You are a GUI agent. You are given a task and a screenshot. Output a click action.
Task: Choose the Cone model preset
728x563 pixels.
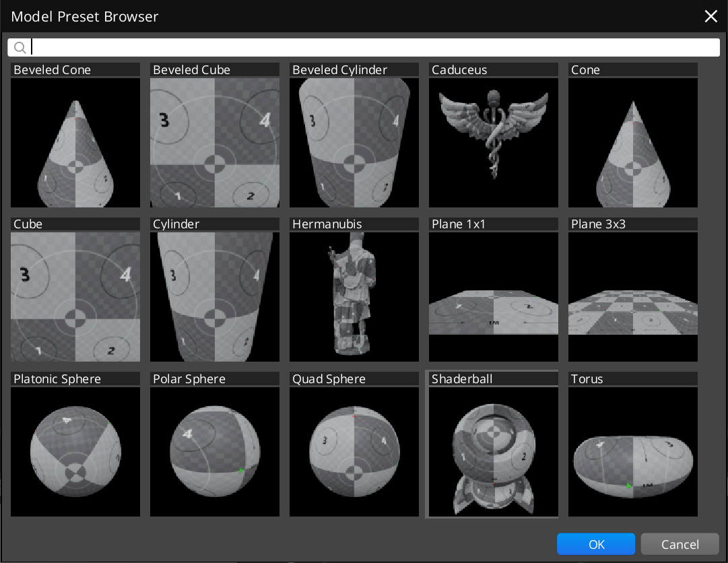633,143
